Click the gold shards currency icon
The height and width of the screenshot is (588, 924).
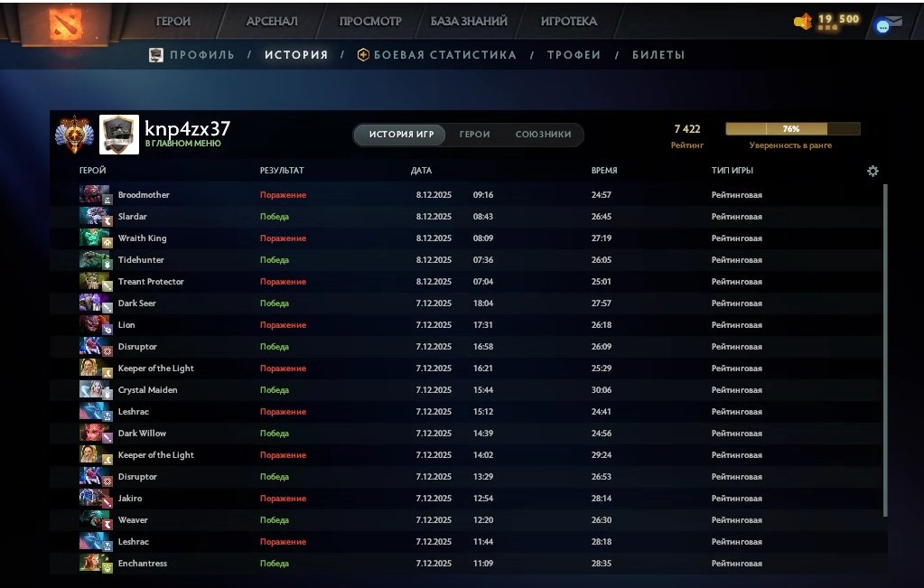coord(803,21)
